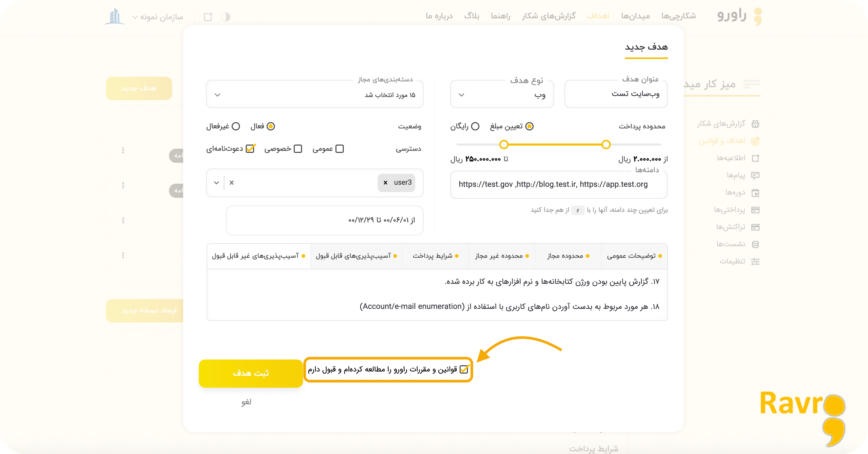
Task: Click the target icon for goals and rules
Action: [755, 141]
